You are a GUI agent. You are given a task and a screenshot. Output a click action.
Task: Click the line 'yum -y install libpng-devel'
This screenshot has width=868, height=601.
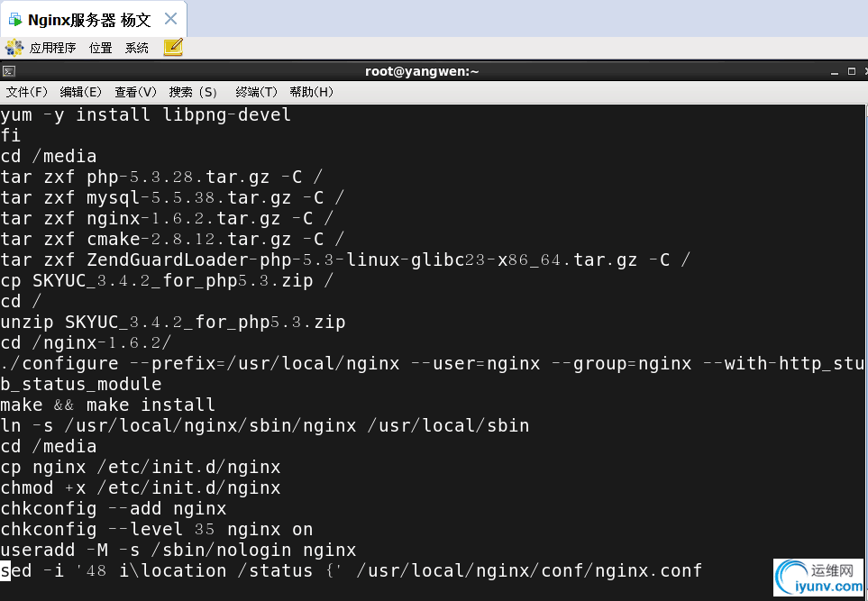click(x=146, y=115)
